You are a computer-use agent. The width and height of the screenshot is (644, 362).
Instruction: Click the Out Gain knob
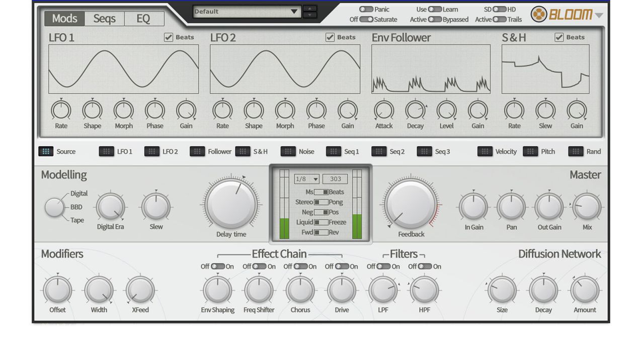[549, 207]
